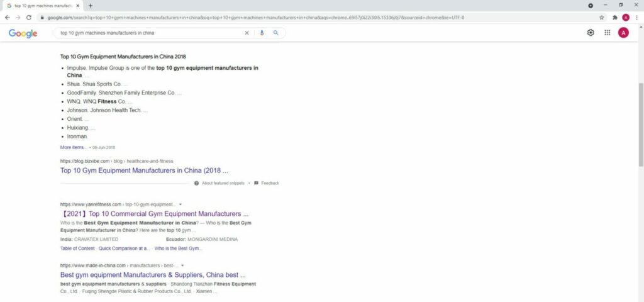644x302 pixels.
Task: Open the Chrome three-dot menu
Action: click(x=637, y=18)
